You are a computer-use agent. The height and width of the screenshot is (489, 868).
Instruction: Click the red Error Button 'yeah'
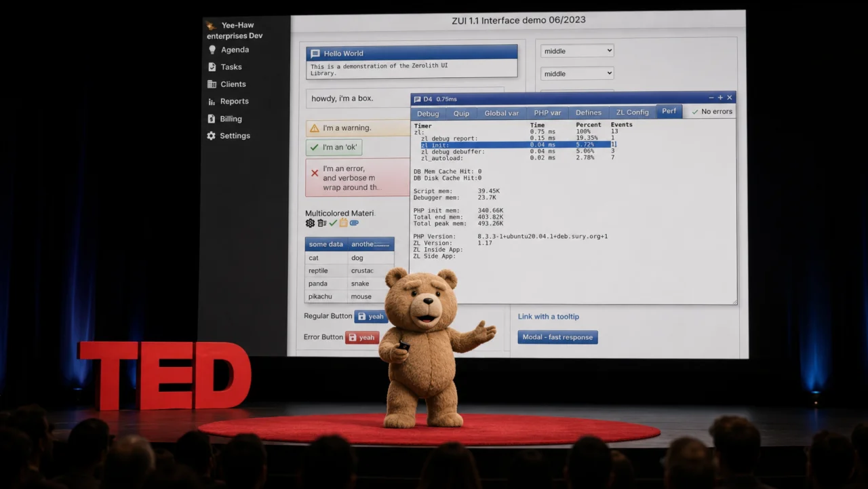tap(362, 337)
